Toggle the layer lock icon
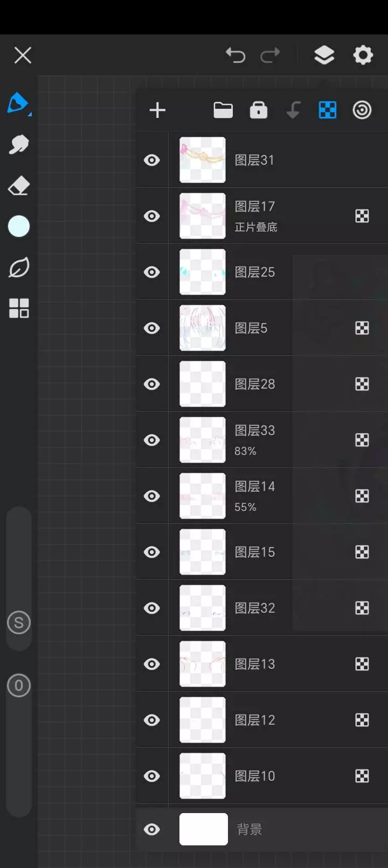 pyautogui.click(x=259, y=110)
